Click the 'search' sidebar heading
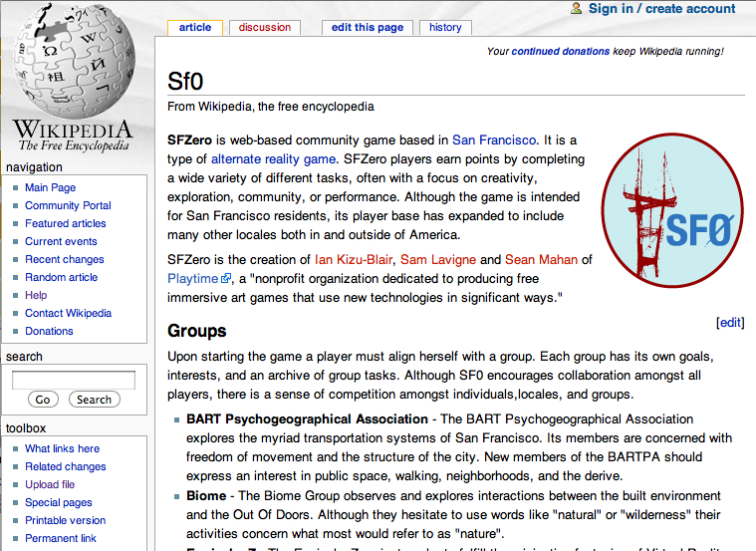 (24, 357)
